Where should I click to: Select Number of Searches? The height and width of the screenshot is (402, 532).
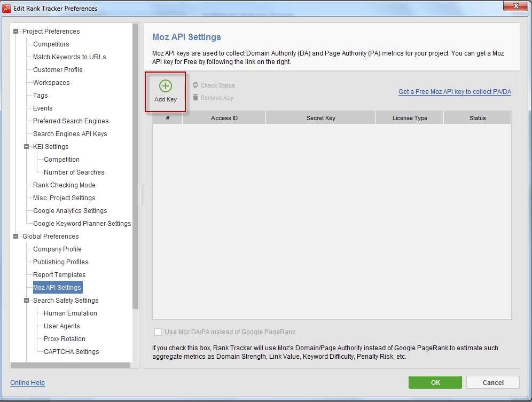click(x=74, y=172)
